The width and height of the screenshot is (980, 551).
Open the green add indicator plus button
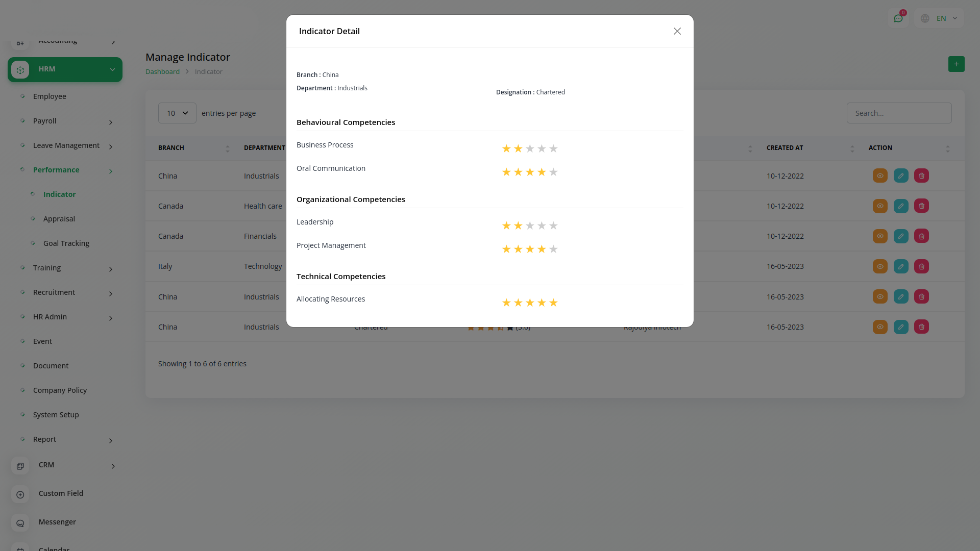(x=957, y=64)
